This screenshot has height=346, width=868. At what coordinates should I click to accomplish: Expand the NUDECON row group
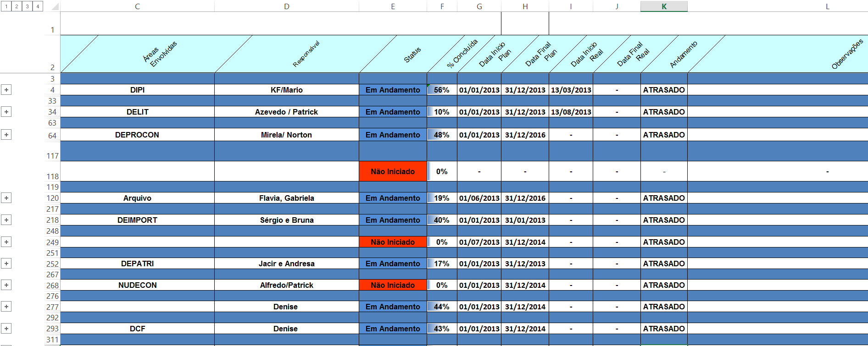click(x=6, y=285)
